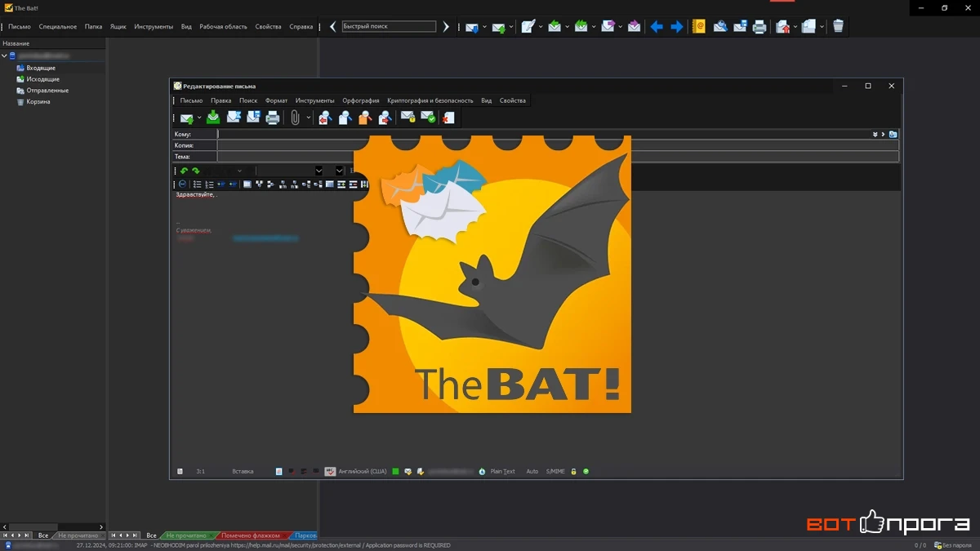Screen dimensions: 980x551
Task: Click the envelope with green check sign icon
Action: click(427, 118)
